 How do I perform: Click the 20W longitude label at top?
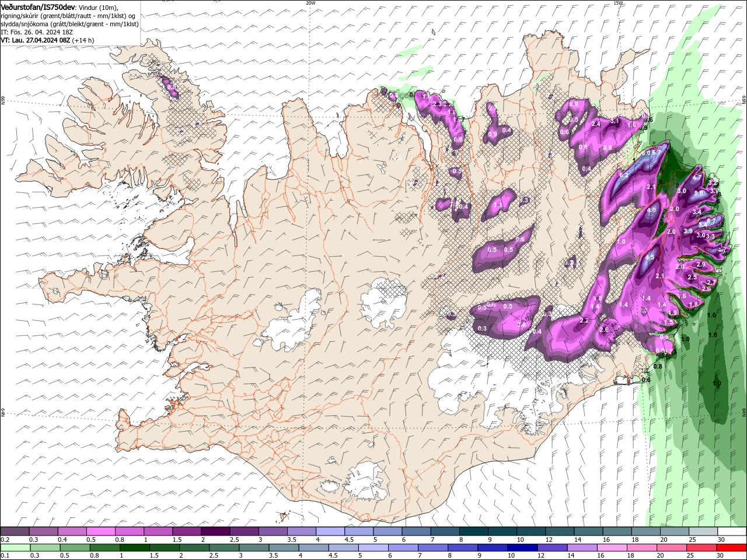310,3
